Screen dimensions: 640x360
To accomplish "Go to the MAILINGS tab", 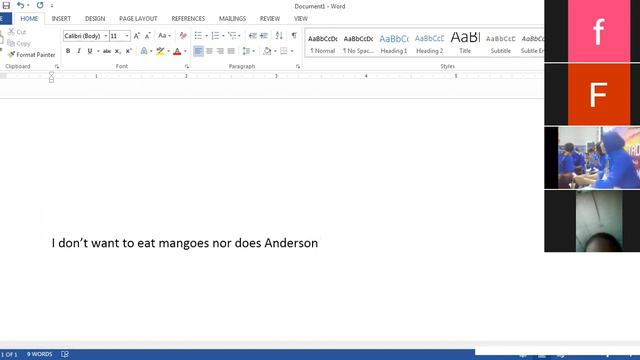I will tap(232, 19).
